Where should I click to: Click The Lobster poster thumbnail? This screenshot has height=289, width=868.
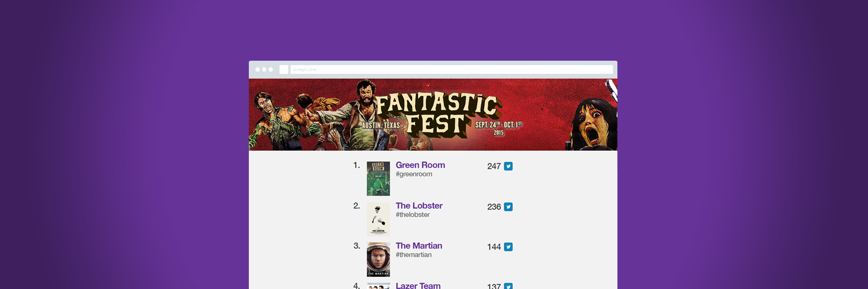pos(378,219)
